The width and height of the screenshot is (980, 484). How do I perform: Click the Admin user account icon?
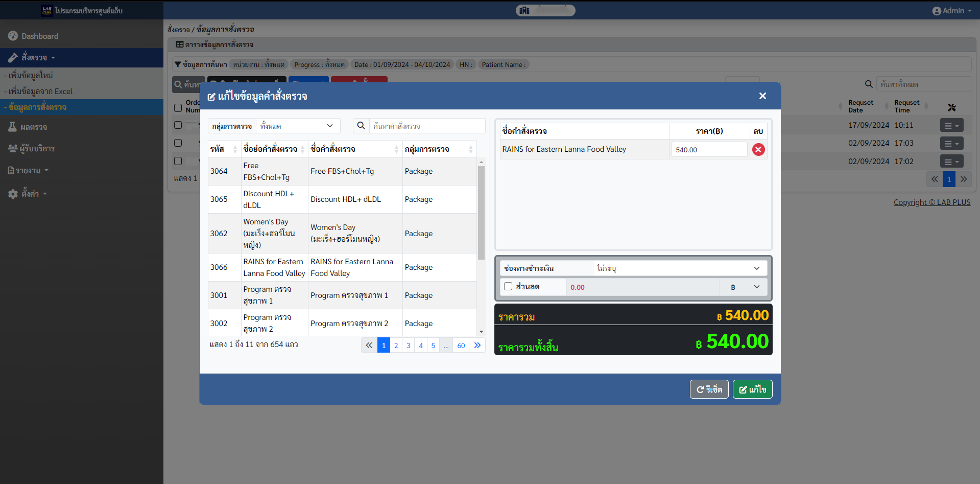[x=936, y=11]
